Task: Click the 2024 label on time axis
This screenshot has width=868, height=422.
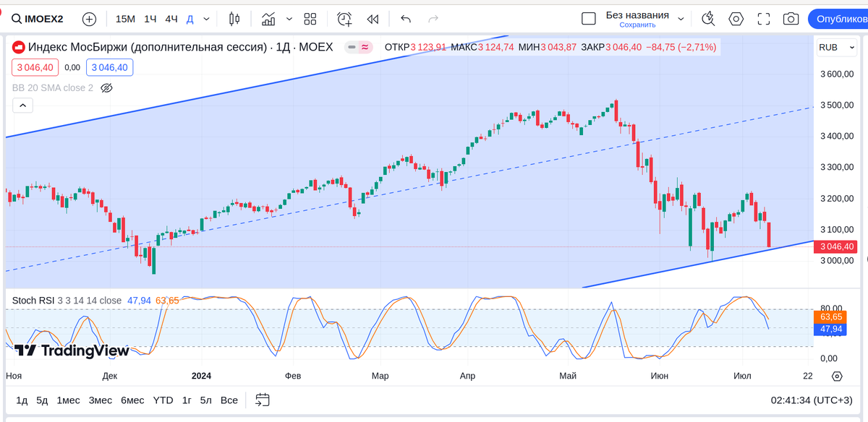Action: pos(201,376)
